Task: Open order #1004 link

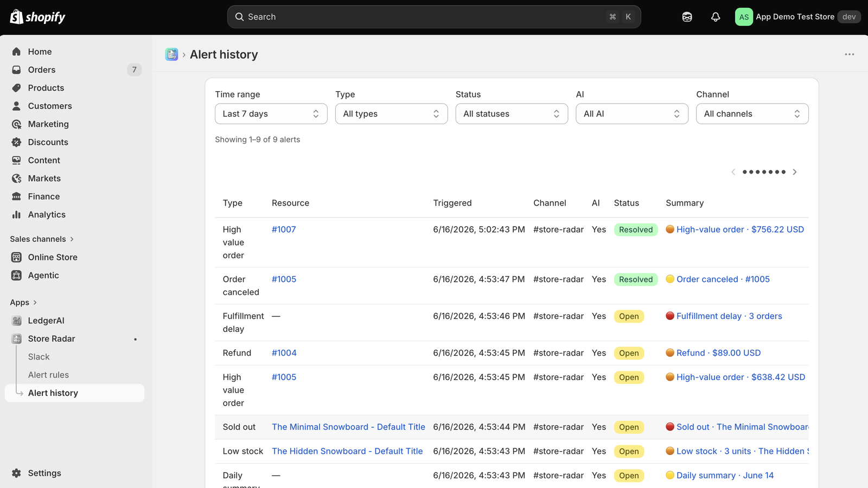Action: (284, 353)
